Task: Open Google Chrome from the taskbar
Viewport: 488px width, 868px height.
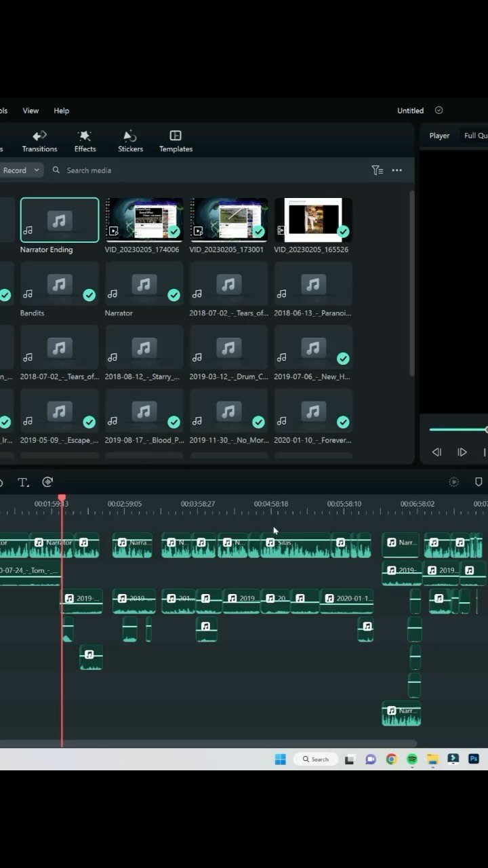Action: 391,759
